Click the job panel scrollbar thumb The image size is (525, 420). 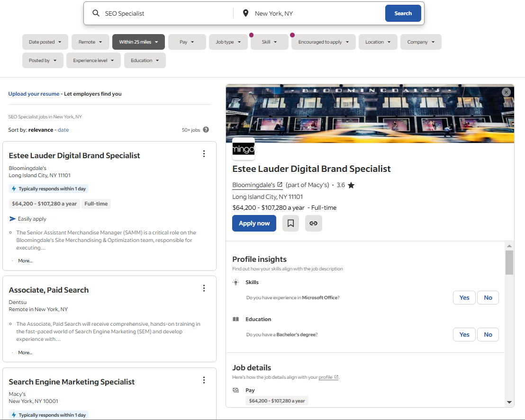(x=509, y=262)
